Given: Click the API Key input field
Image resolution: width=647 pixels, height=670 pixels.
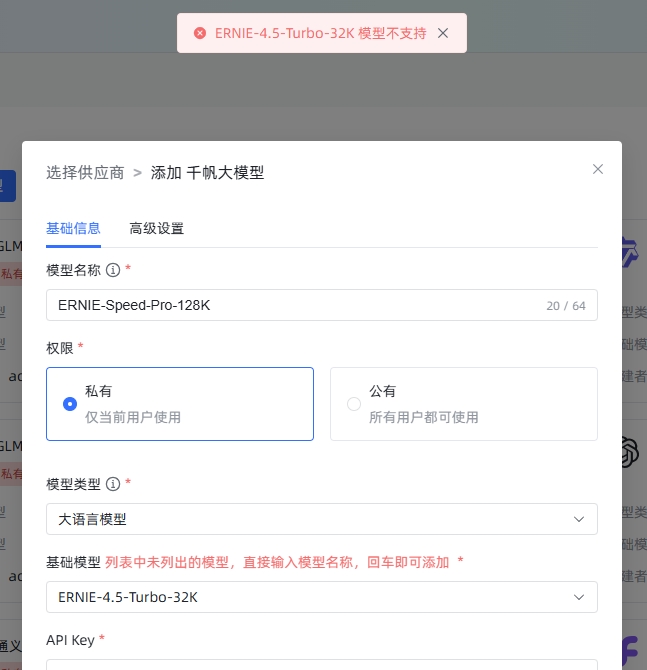Looking at the screenshot, I should pos(321,664).
